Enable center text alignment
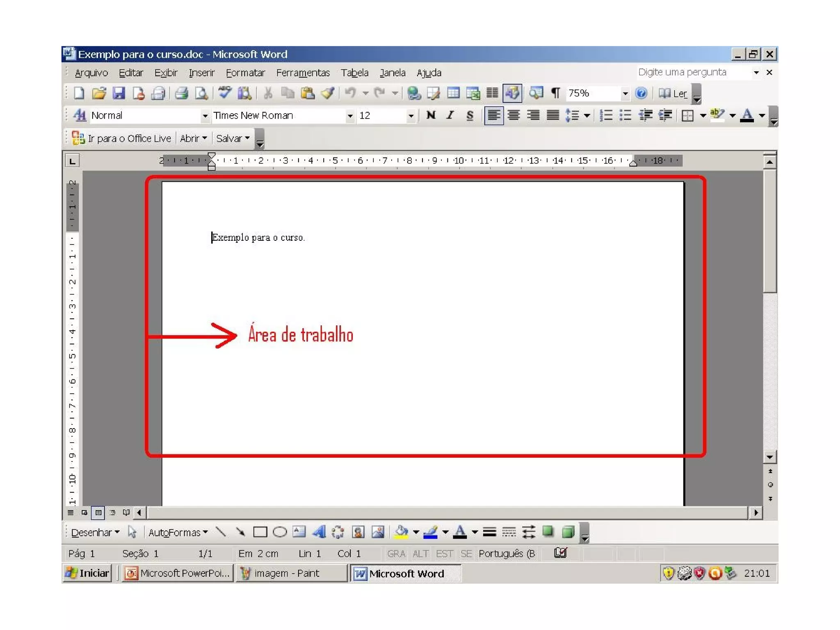The width and height of the screenshot is (840, 630). [514, 116]
